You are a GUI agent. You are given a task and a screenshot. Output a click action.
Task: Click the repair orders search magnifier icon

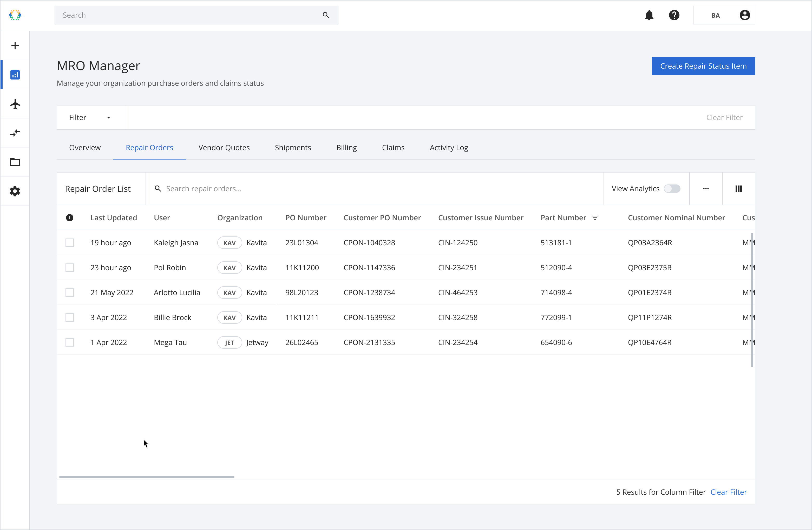[158, 189]
